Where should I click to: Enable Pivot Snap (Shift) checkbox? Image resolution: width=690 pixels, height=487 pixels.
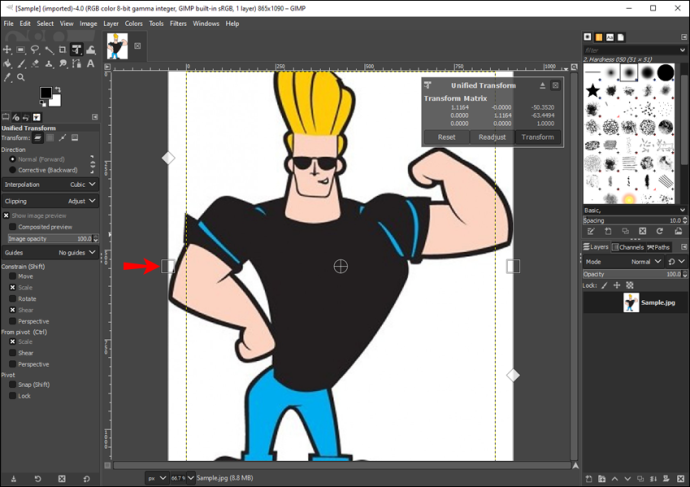(13, 384)
